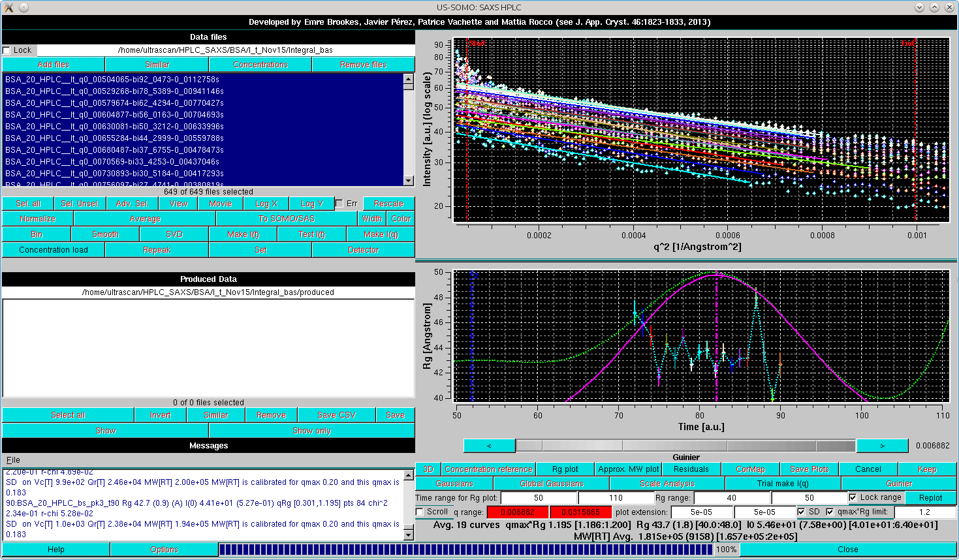
Task: Click Scale Analysis button
Action: click(667, 484)
